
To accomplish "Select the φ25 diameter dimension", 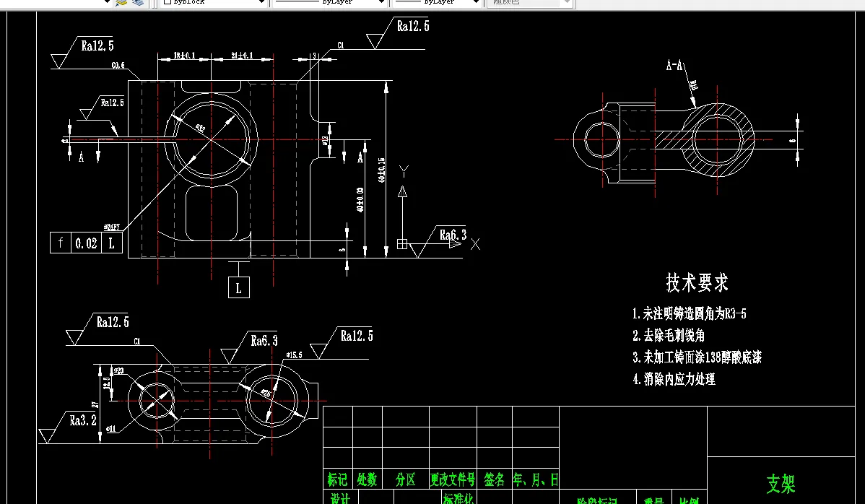I will click(x=265, y=394).
